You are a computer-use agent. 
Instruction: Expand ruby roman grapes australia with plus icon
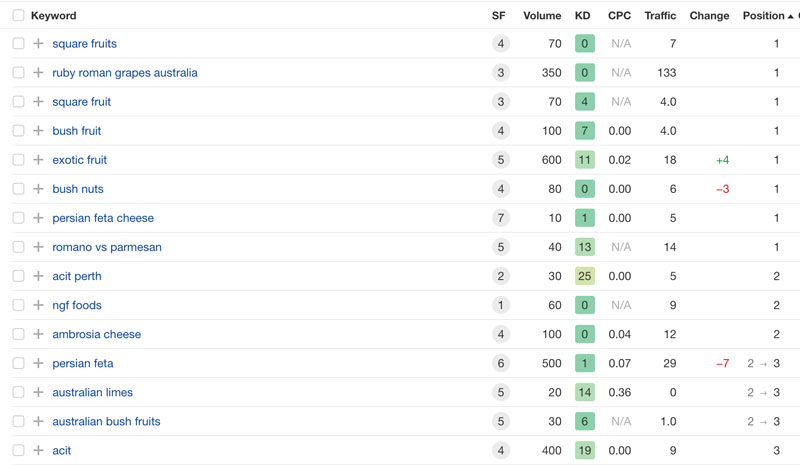coord(38,72)
